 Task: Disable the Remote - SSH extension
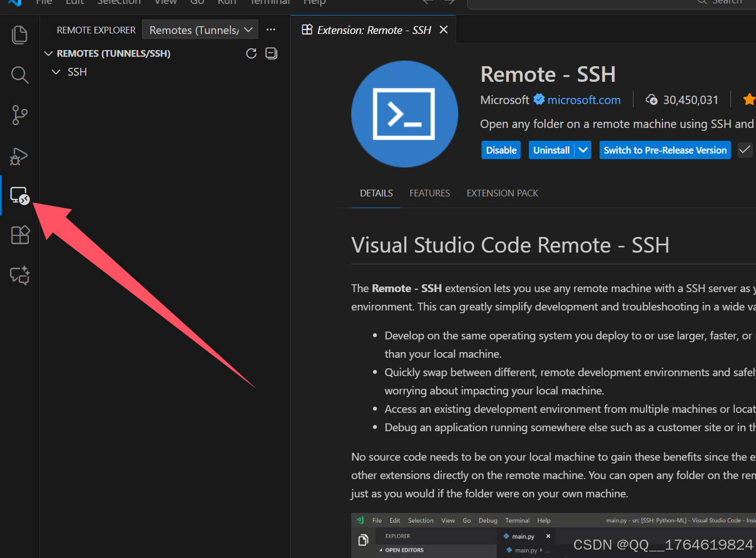pos(501,150)
